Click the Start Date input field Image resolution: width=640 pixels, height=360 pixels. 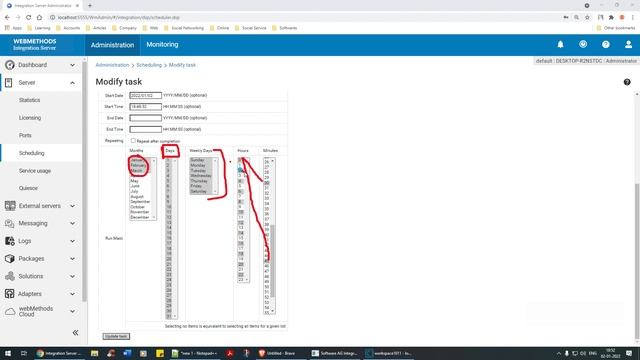pos(145,95)
